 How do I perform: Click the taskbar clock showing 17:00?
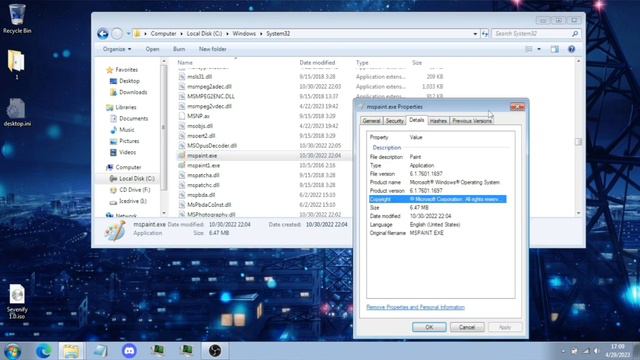coord(618,351)
